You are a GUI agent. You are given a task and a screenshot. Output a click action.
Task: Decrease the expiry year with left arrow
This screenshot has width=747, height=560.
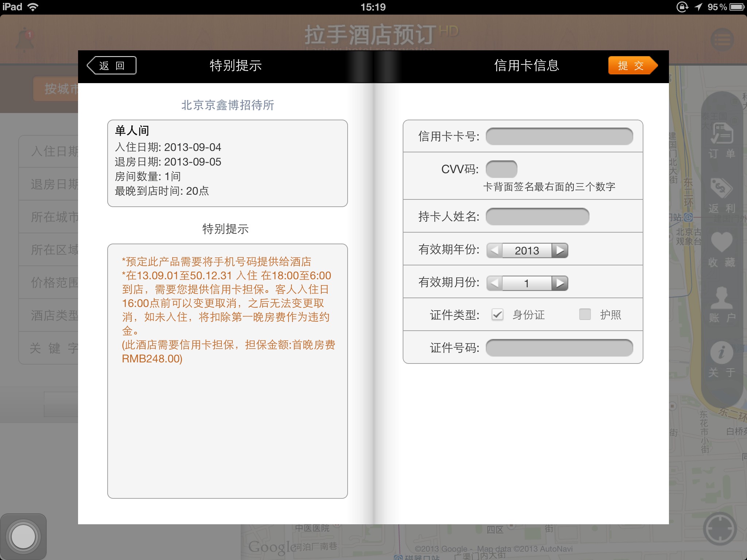(495, 250)
